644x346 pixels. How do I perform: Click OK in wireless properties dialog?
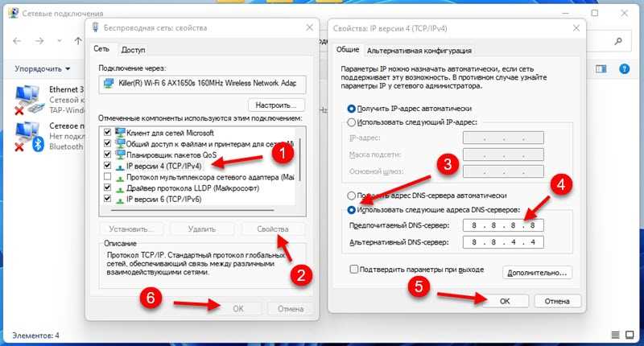(238, 309)
